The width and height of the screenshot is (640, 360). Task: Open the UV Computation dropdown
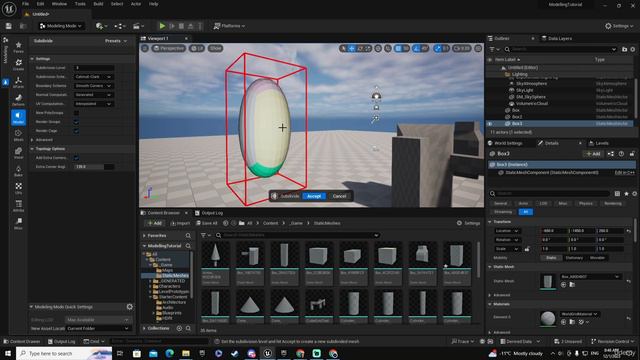click(x=93, y=104)
